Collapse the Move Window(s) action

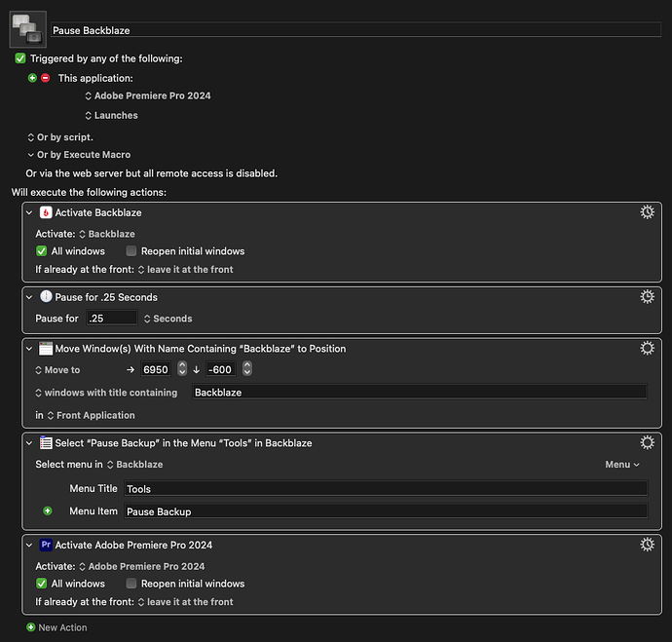(x=30, y=349)
